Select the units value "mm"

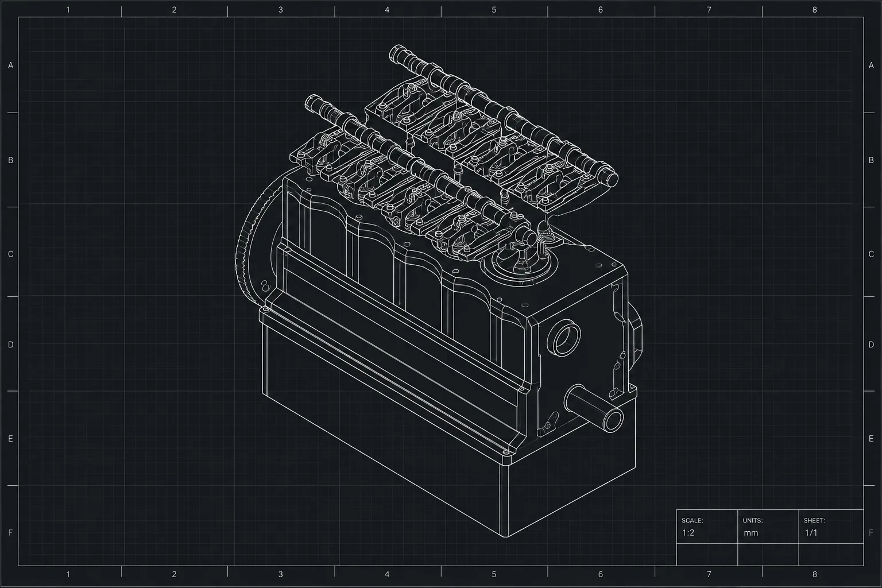pyautogui.click(x=751, y=533)
